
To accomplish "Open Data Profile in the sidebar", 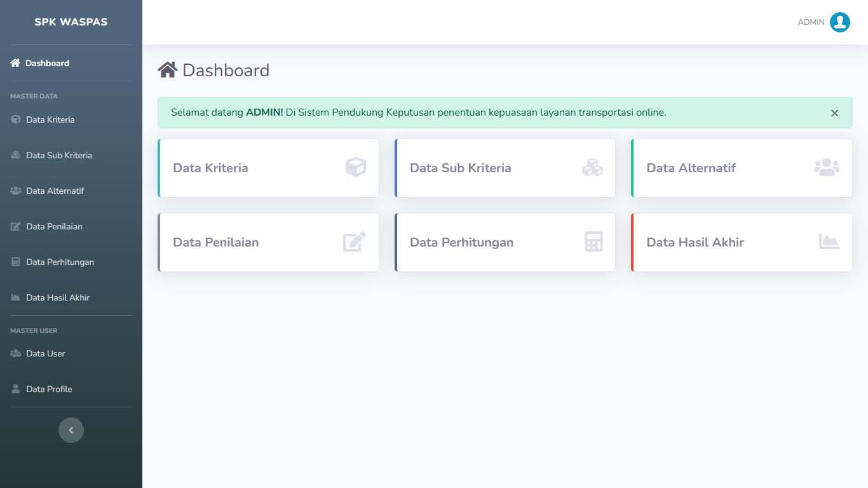I will (x=49, y=389).
